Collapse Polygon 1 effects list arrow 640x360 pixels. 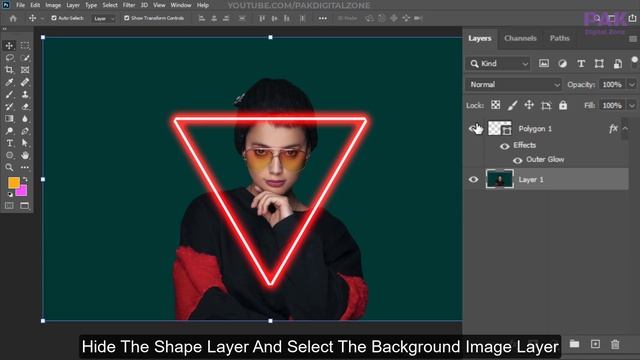625,129
